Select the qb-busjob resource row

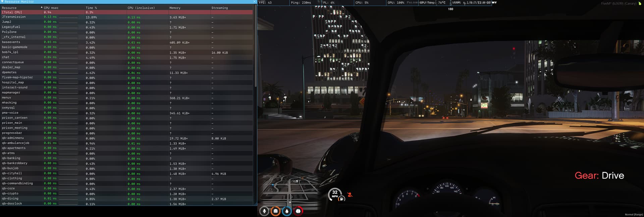pyautogui.click(x=127, y=168)
